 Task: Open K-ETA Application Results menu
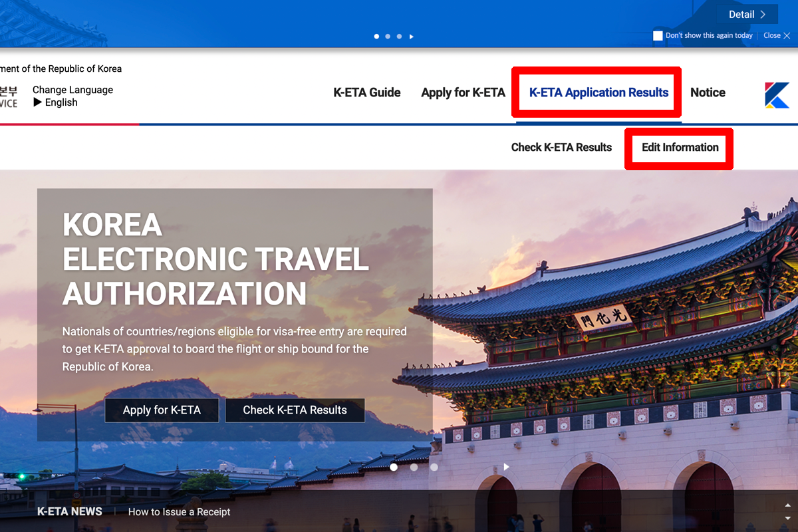coord(598,92)
